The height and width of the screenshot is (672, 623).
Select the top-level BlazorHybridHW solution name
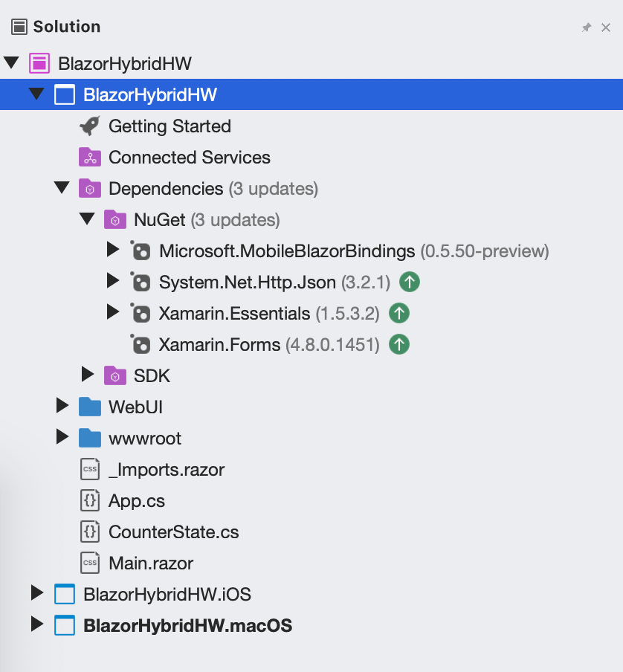click(x=125, y=64)
